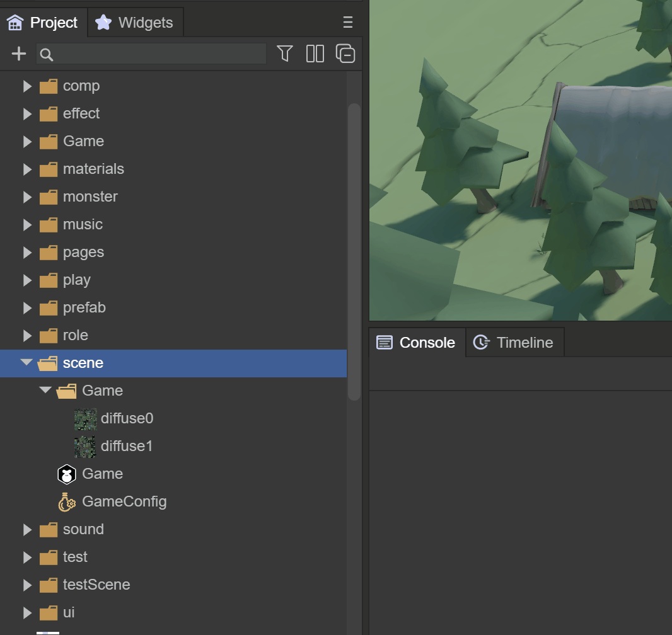Select the GameConfig file icon
This screenshot has height=635, width=672.
tap(67, 501)
